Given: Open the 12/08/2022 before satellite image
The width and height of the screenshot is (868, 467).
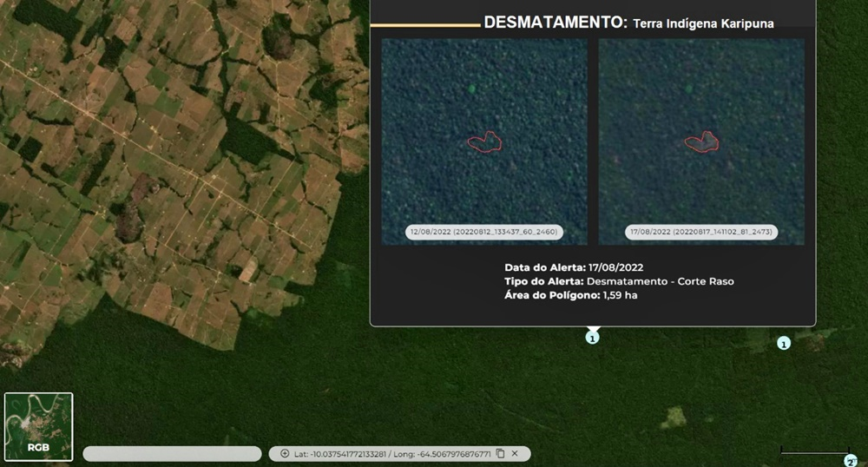Looking at the screenshot, I should 484,141.
